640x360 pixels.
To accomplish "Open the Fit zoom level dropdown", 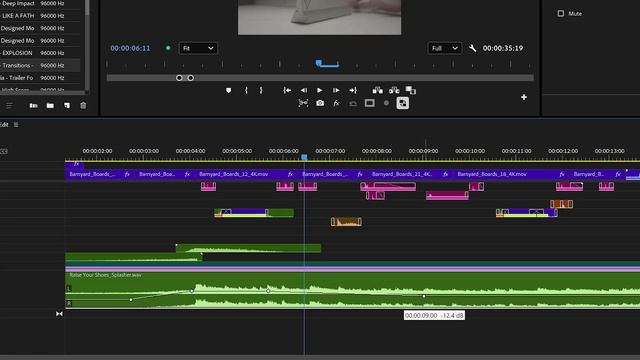I will coord(198,48).
